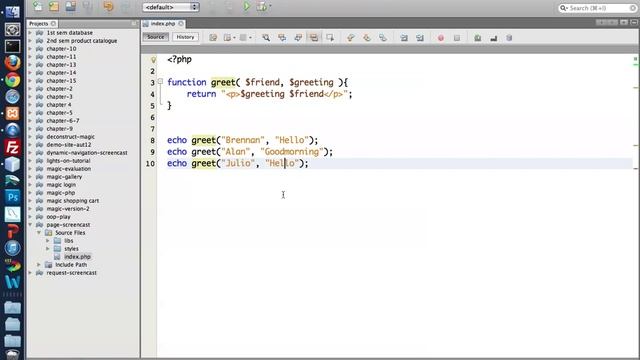Switch editor to History view

(185, 37)
